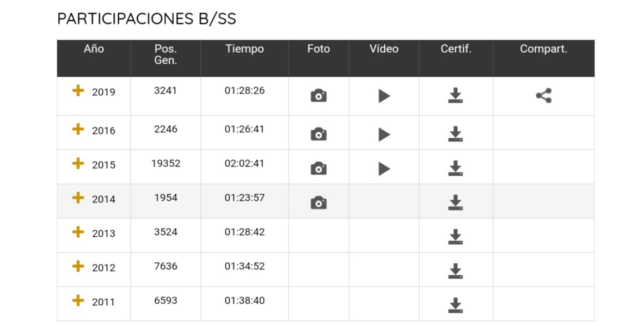Download the 2014 certificate
Screen dimensions: 644x326
[455, 202]
